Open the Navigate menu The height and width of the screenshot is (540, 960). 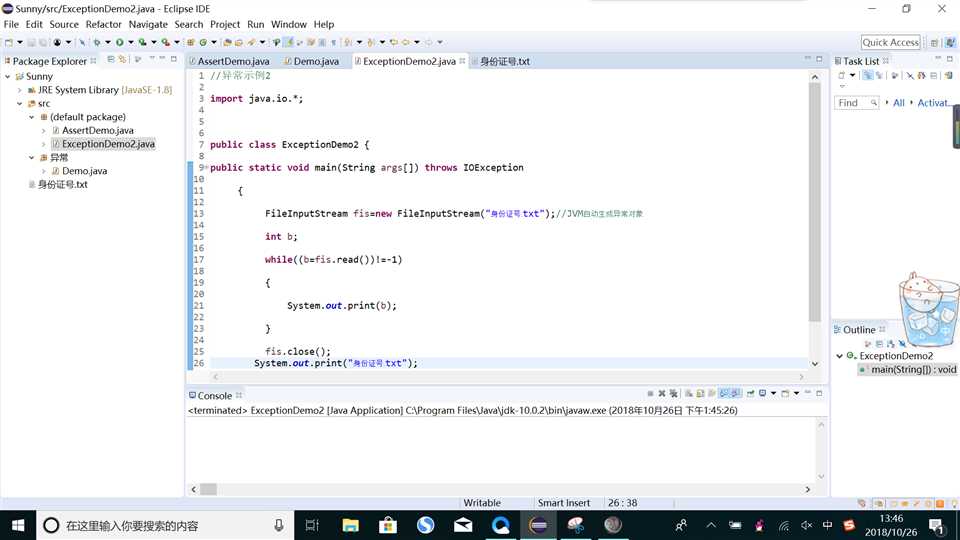148,24
